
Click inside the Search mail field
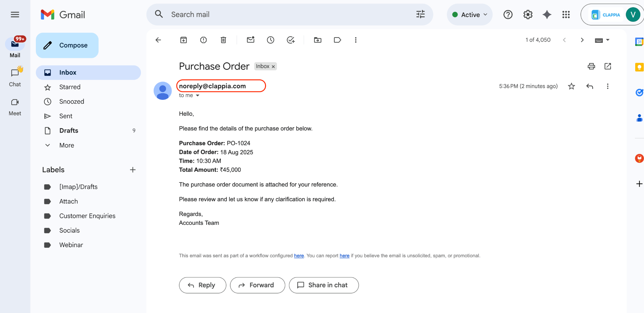[x=289, y=14]
